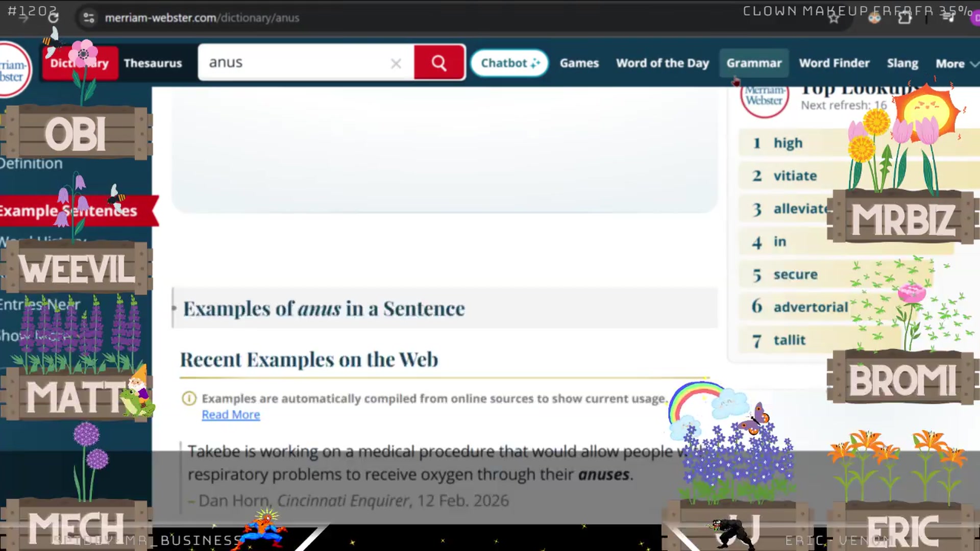Open the browser media controls icon
Viewport: 980px width, 551px height.
click(x=948, y=17)
